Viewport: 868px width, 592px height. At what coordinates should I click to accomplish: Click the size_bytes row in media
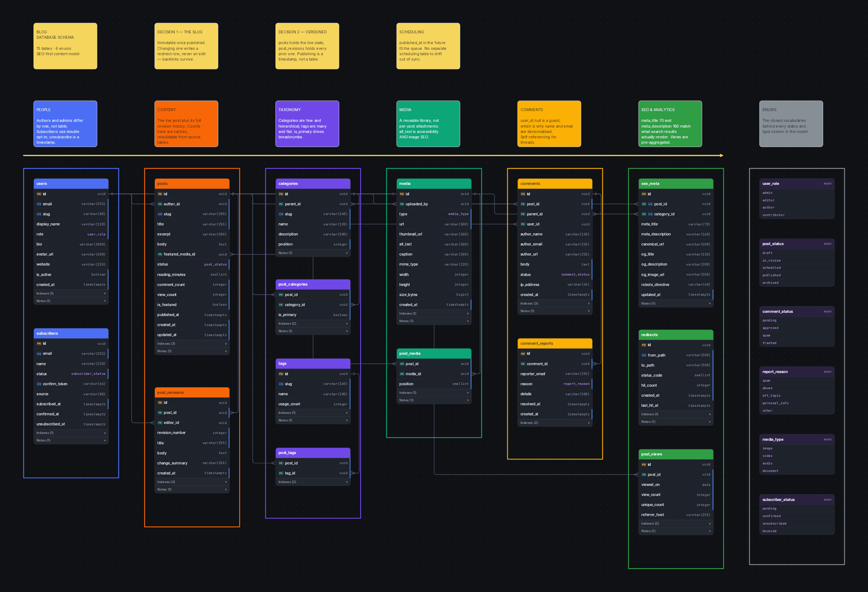(x=434, y=295)
